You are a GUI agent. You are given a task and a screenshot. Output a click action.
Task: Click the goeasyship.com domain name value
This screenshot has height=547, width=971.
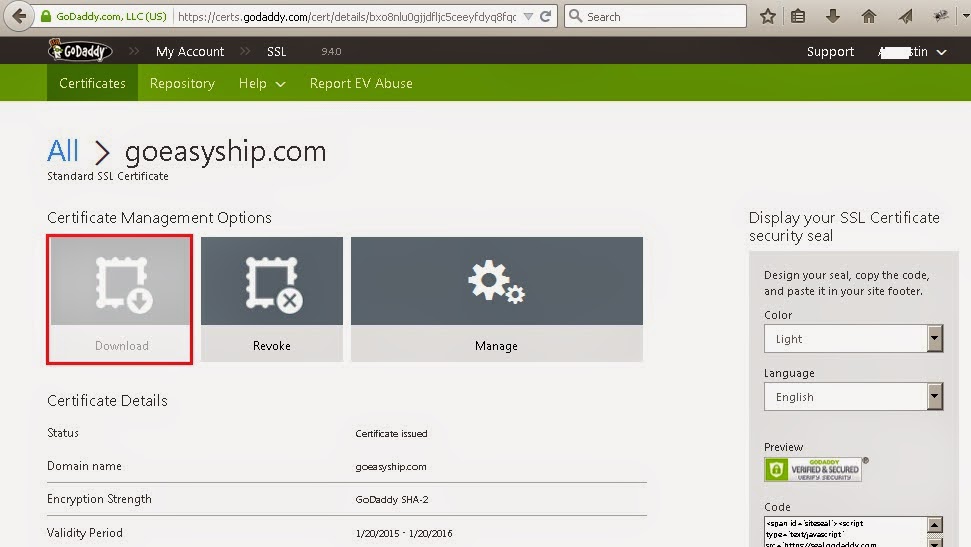(391, 466)
